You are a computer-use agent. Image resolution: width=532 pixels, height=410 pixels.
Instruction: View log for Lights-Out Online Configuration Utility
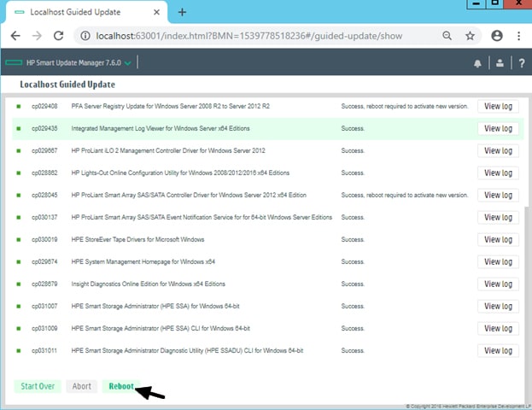(x=498, y=173)
